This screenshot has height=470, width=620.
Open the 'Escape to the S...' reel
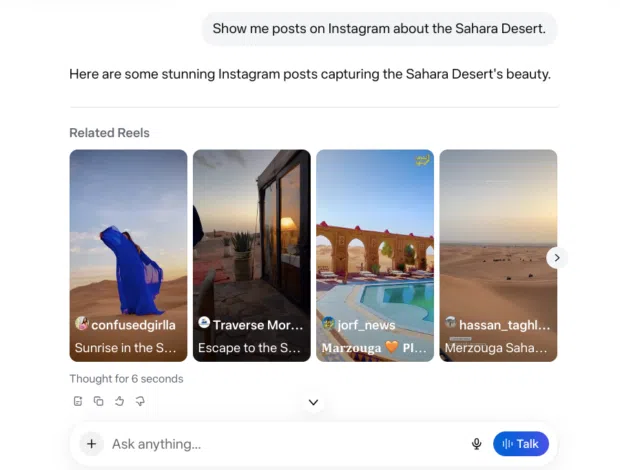[252, 255]
